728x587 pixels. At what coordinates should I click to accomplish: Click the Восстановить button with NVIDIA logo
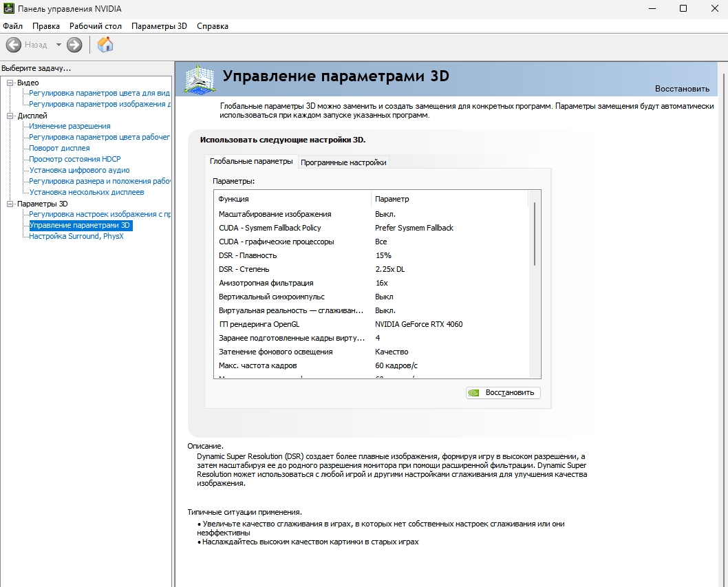(x=503, y=393)
